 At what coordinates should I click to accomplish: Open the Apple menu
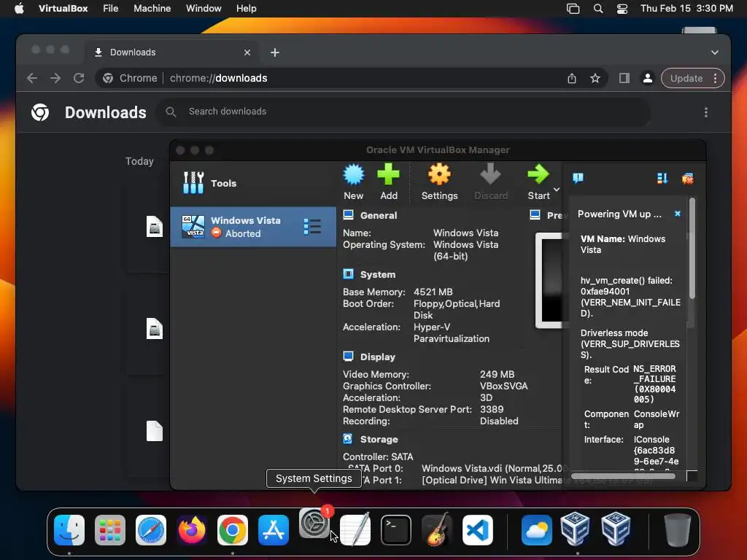19,9
